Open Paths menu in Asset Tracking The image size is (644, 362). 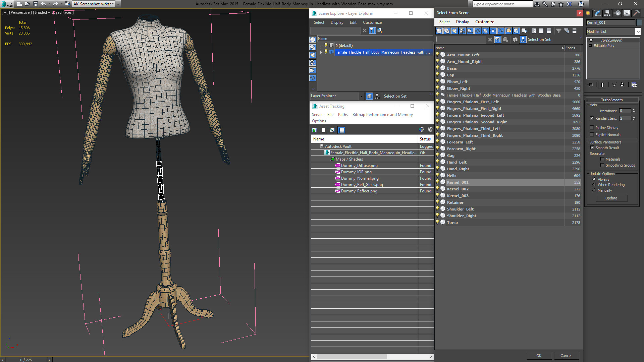[343, 115]
